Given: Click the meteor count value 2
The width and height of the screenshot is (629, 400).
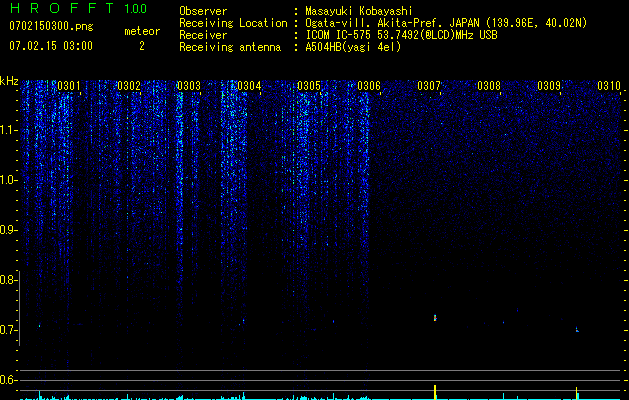Looking at the screenshot, I should [x=142, y=46].
